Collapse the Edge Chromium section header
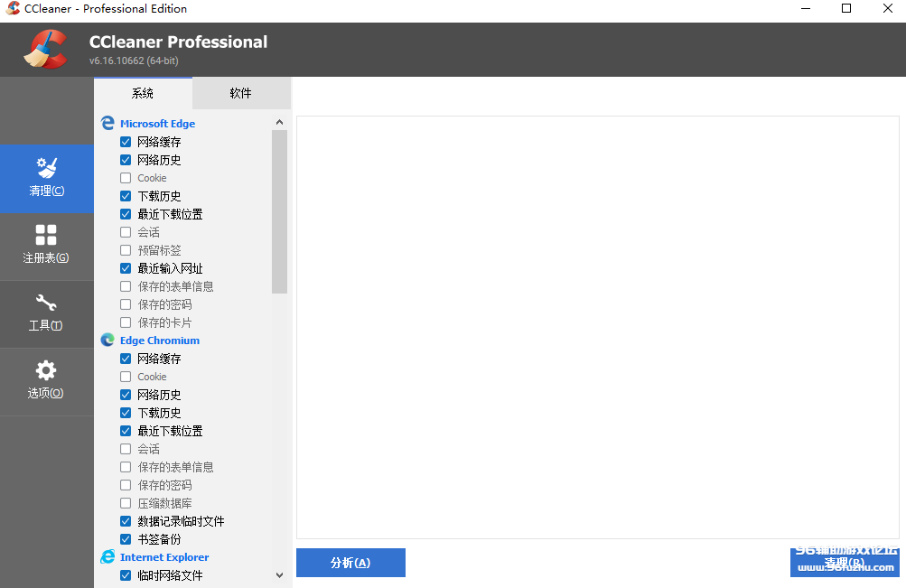 click(x=159, y=341)
